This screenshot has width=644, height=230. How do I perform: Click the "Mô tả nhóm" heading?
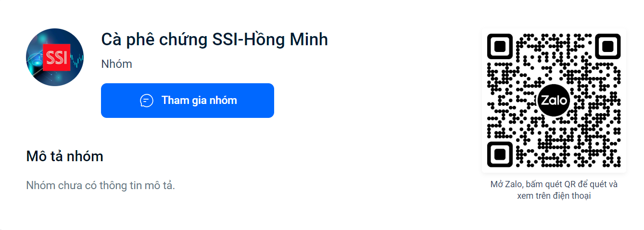pyautogui.click(x=64, y=156)
